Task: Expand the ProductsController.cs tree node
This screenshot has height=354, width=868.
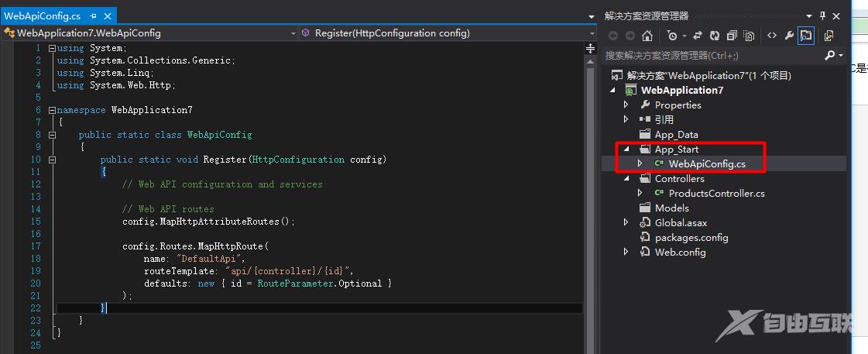Action: 640,194
